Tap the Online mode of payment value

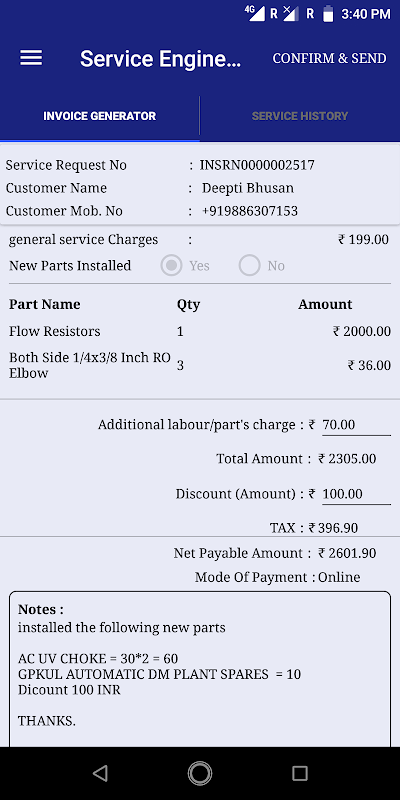click(339, 577)
